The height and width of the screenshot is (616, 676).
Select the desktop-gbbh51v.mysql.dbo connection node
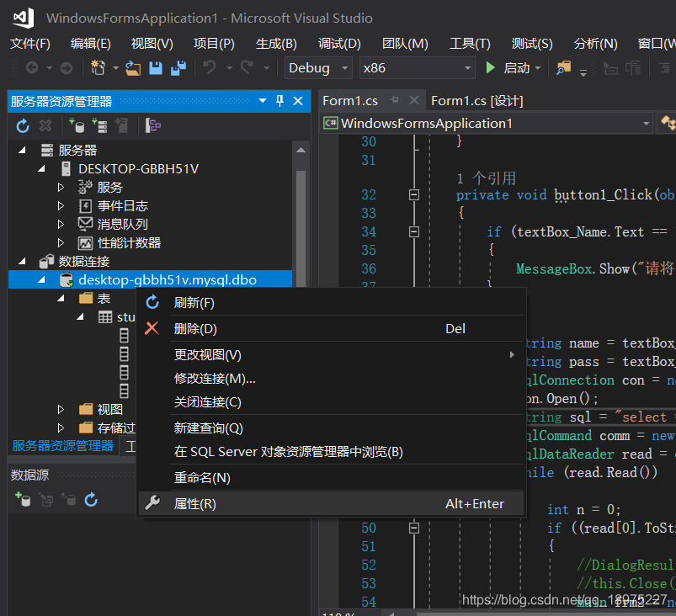tap(150, 279)
